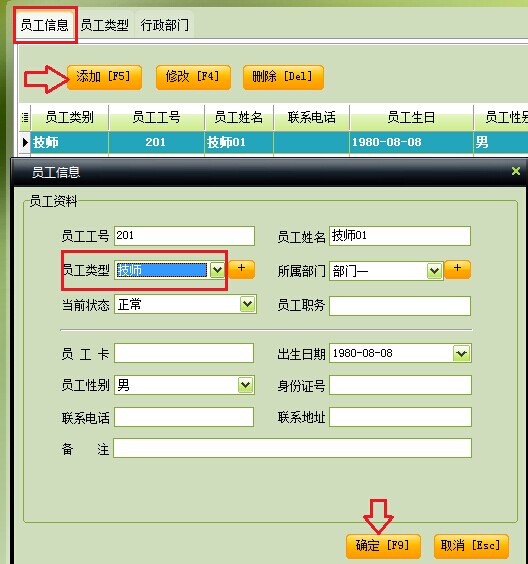The height and width of the screenshot is (564, 528).
Task: Close the 员工信息 dialog with green X
Action: click(x=516, y=171)
